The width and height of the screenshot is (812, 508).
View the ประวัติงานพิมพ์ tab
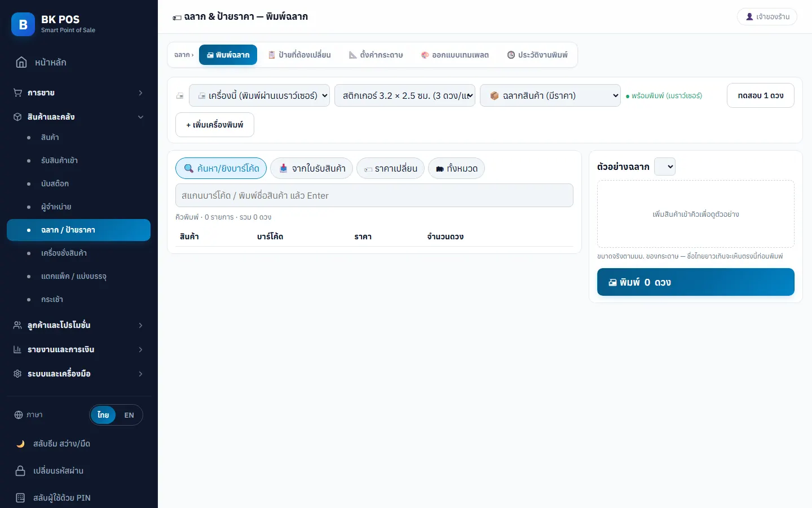click(x=537, y=55)
